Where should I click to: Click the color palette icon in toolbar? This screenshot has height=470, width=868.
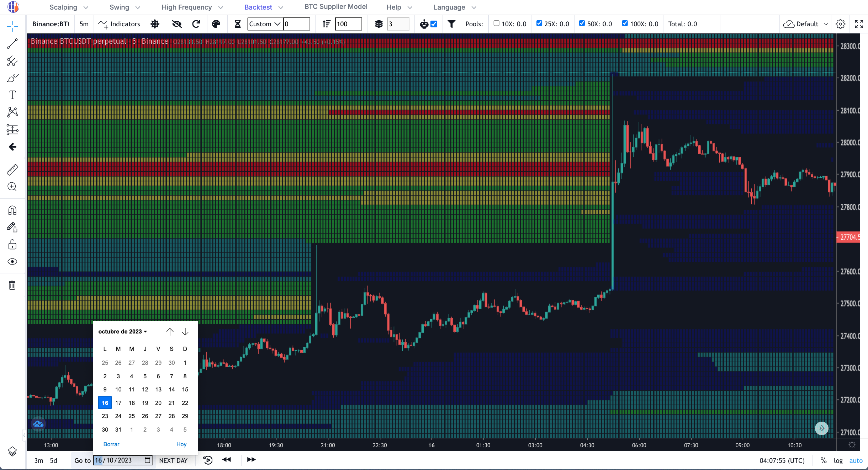[216, 24]
